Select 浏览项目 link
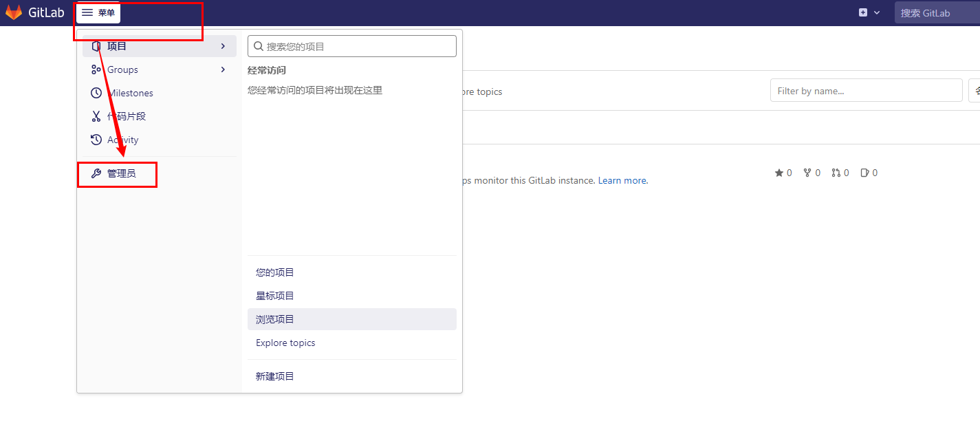 [x=352, y=319]
